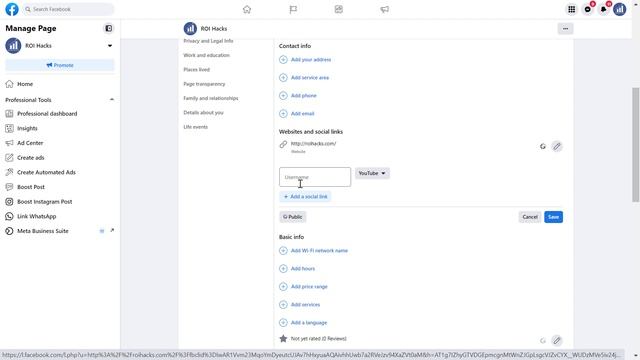Viewport: 640px width, 360px height.
Task: Click the plus icon beside Add phone
Action: pos(283,96)
